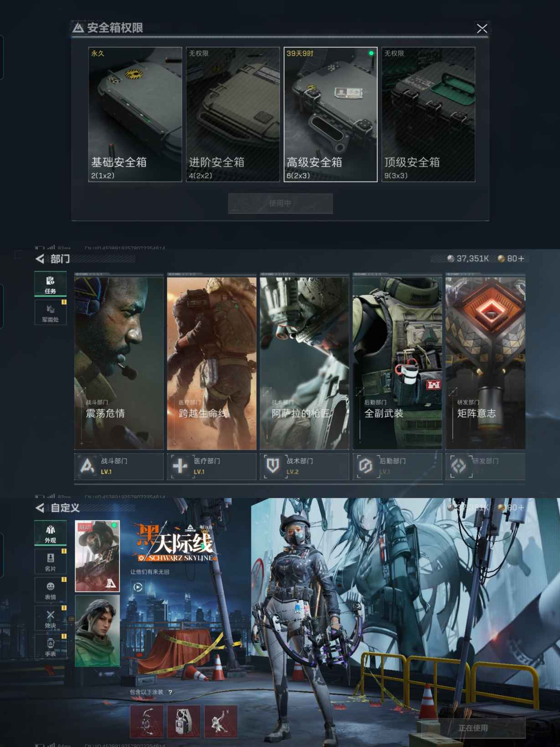The height and width of the screenshot is (747, 560).
Task: Select the 顶级安全箱 card
Action: tap(428, 114)
